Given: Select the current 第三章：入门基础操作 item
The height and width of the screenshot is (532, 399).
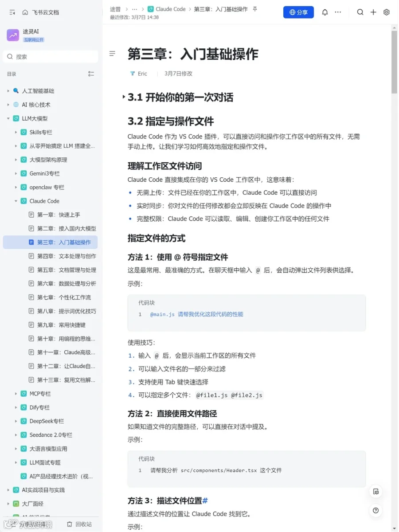Looking at the screenshot, I should pos(51,242).
